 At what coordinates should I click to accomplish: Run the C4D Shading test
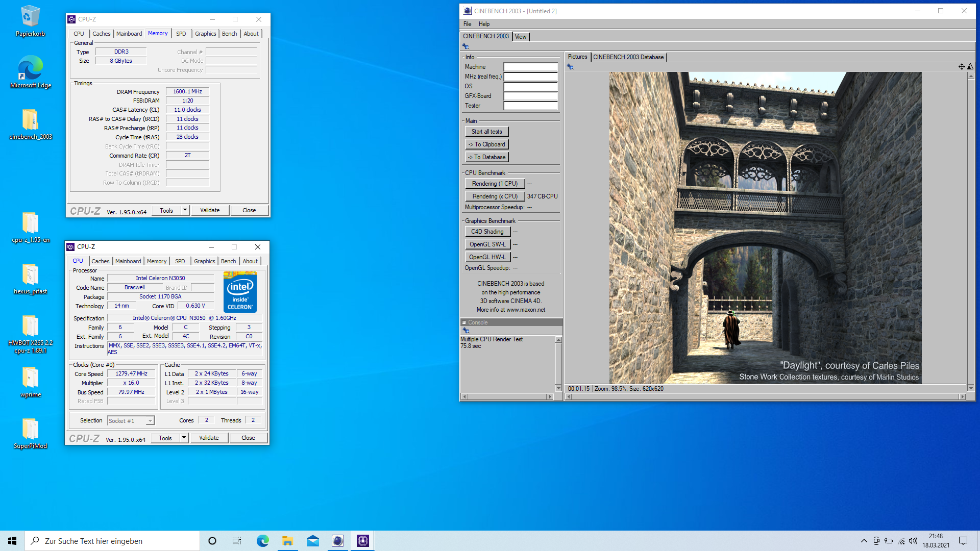point(487,232)
